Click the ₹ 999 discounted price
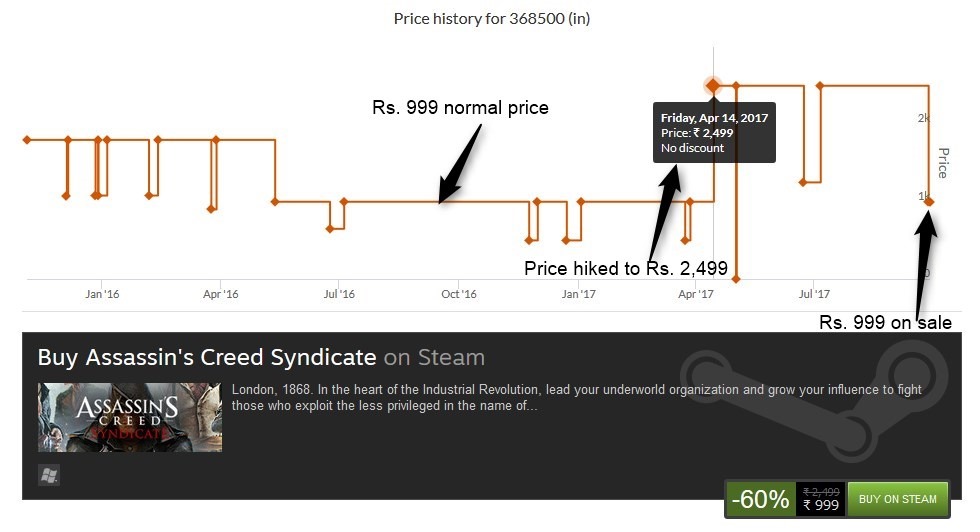This screenshot has height=532, width=980. 821,505
